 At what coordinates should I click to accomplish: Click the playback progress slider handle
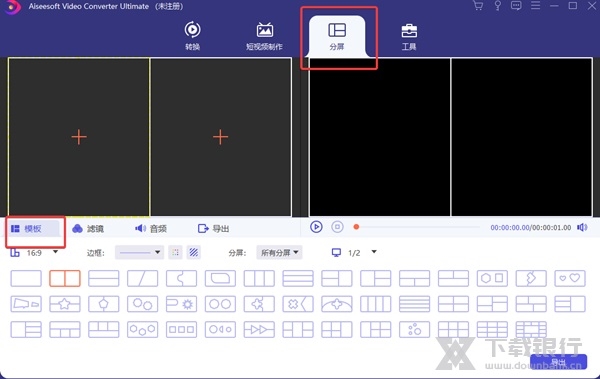[x=356, y=227]
